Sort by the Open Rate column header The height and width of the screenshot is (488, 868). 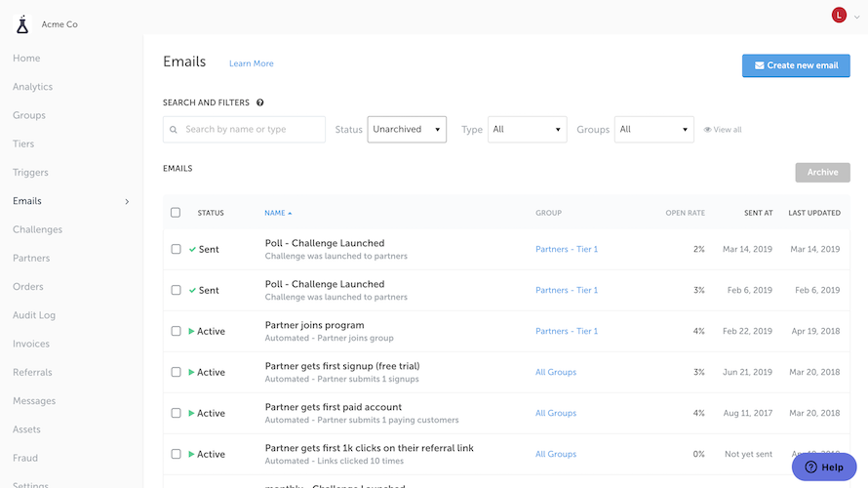tap(686, 213)
